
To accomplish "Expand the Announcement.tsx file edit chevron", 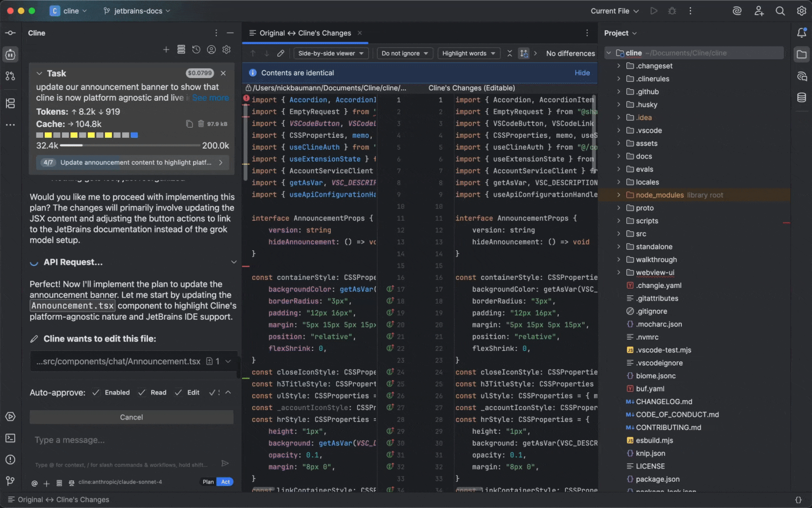I will (228, 361).
